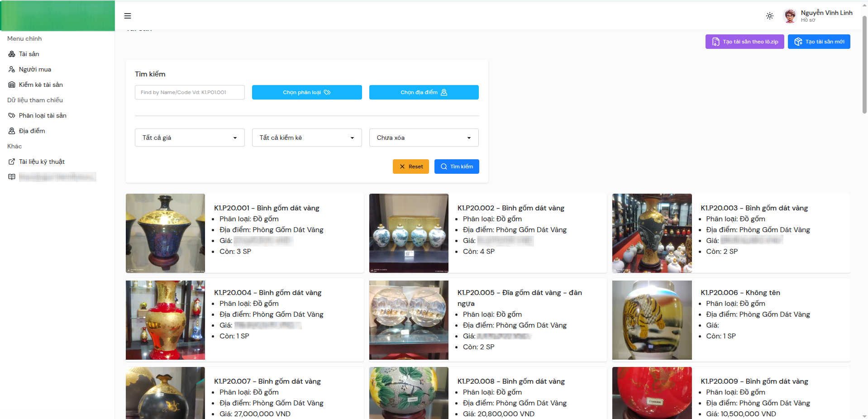Click the Phân loại tài sản tag icon
Screen dimensions: 868x419
coord(11,115)
